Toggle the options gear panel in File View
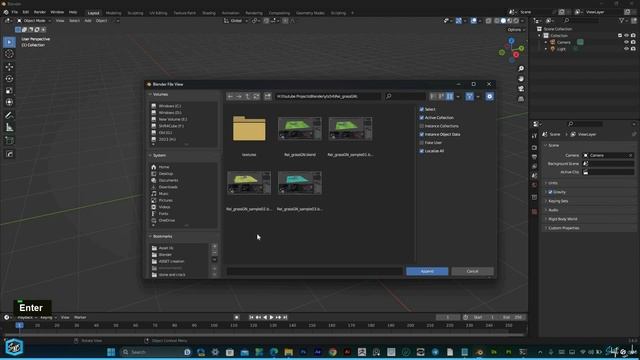The image size is (640, 360). [x=489, y=96]
